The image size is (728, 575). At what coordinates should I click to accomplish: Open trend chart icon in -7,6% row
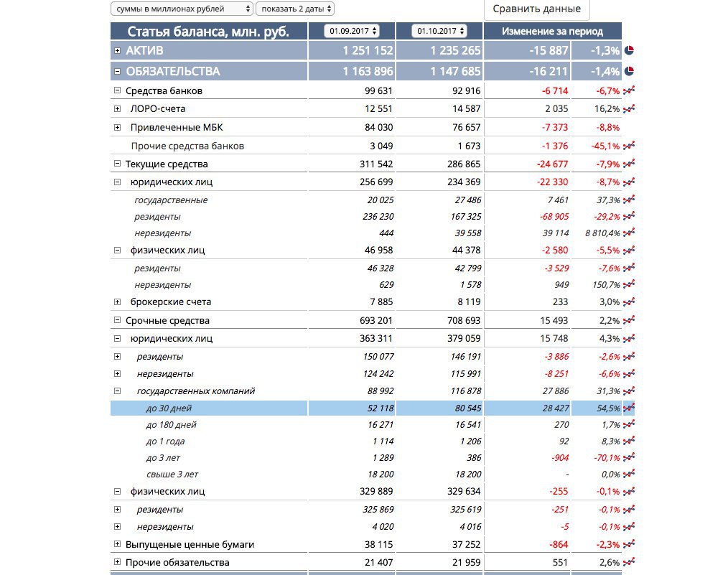point(629,268)
